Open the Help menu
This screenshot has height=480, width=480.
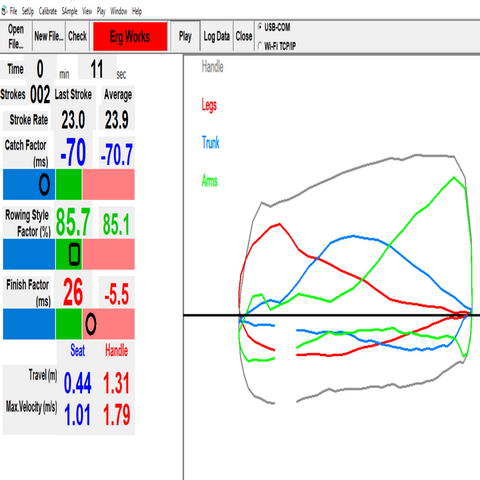click(137, 11)
